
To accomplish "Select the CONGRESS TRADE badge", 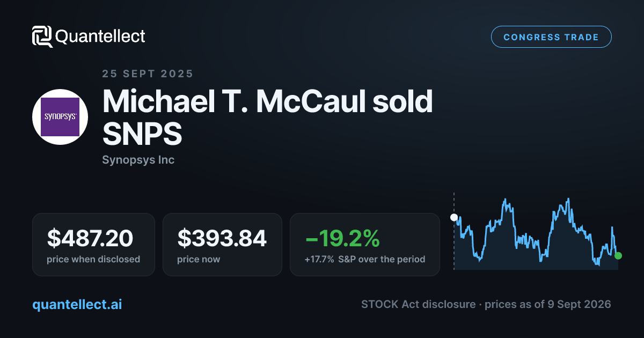I will coord(551,37).
